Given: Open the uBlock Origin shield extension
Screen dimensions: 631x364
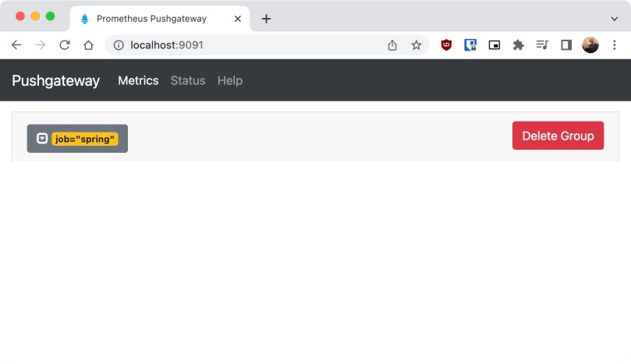Looking at the screenshot, I should click(446, 45).
